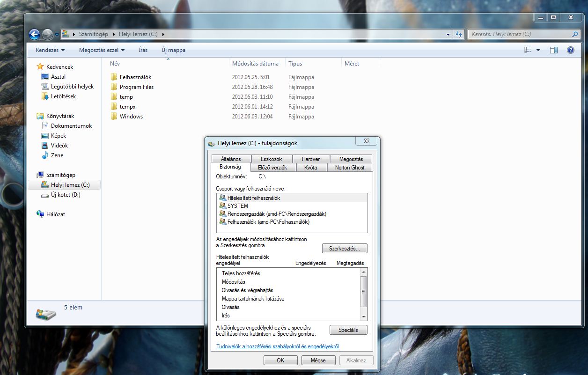
Task: Click the Szerkesztés... button
Action: (345, 249)
